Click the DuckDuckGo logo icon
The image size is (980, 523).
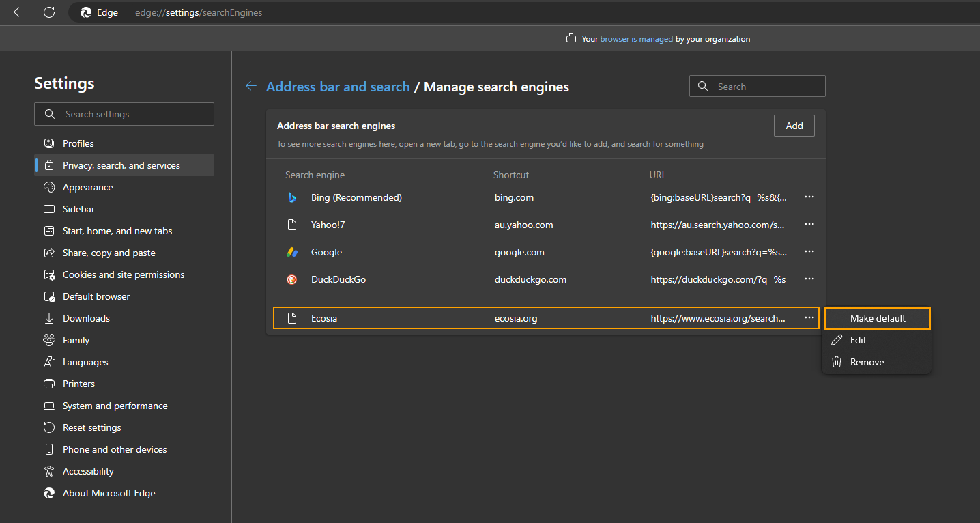pos(291,279)
